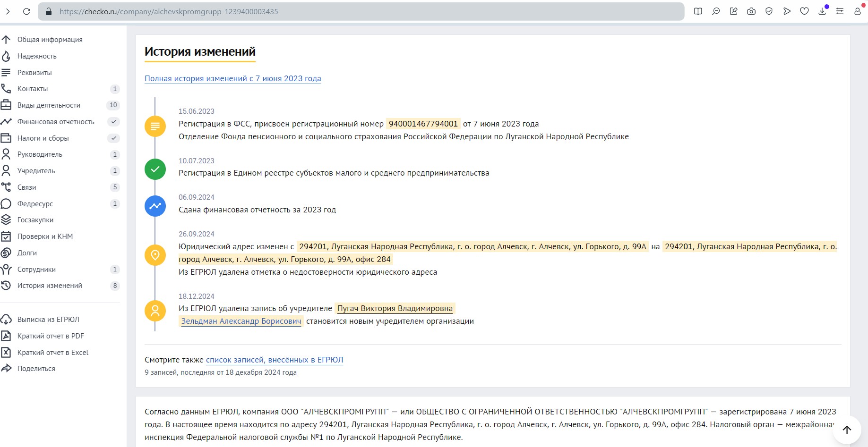The height and width of the screenshot is (447, 868).
Task: Open the downloads arrow icon
Action: pyautogui.click(x=822, y=11)
